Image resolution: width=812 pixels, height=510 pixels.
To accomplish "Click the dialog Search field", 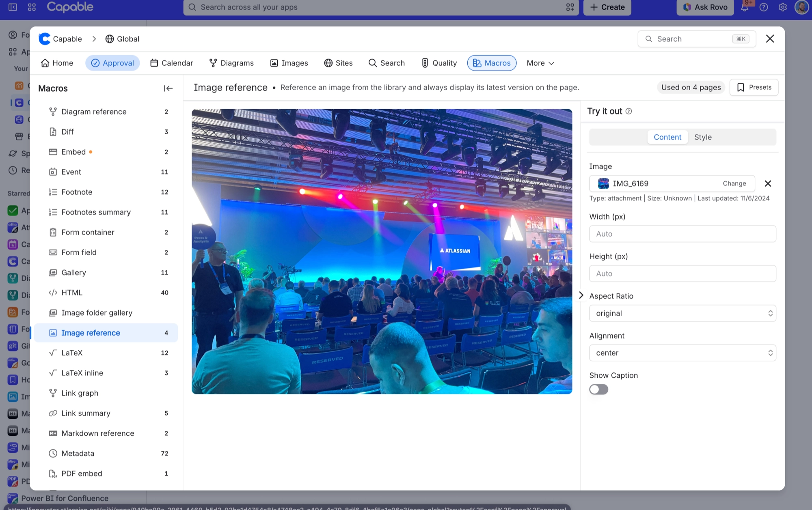I will point(697,39).
